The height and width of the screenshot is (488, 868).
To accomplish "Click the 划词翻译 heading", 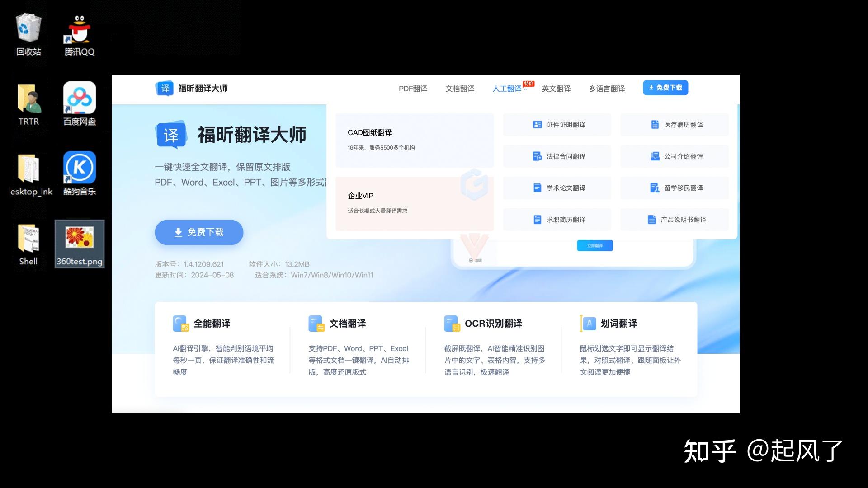I will pyautogui.click(x=619, y=324).
